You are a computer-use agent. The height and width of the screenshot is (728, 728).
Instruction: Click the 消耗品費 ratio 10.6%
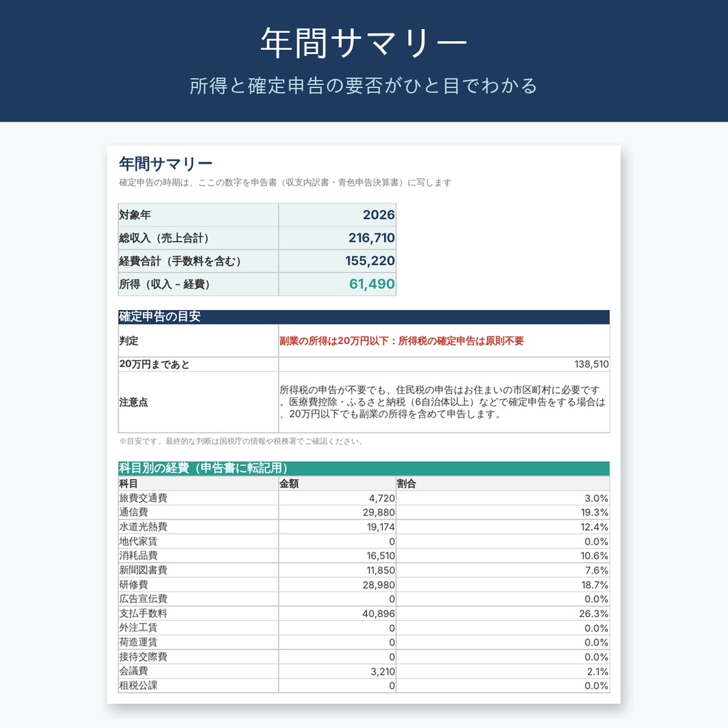coord(594,556)
